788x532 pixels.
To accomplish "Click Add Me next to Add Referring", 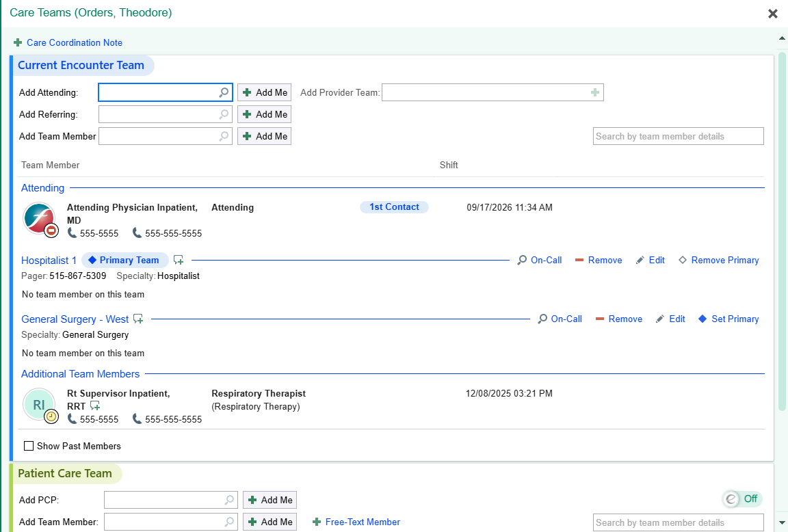I will tap(264, 115).
